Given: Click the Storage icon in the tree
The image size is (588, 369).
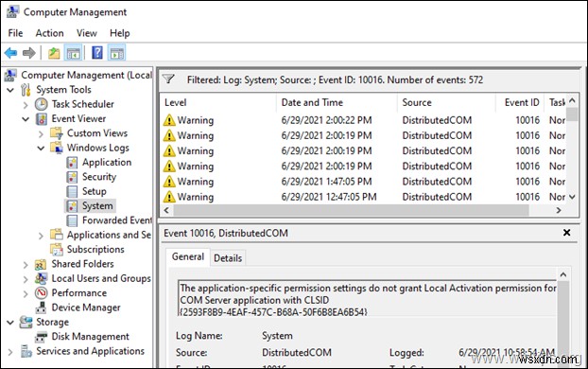Looking at the screenshot, I should click(x=26, y=322).
